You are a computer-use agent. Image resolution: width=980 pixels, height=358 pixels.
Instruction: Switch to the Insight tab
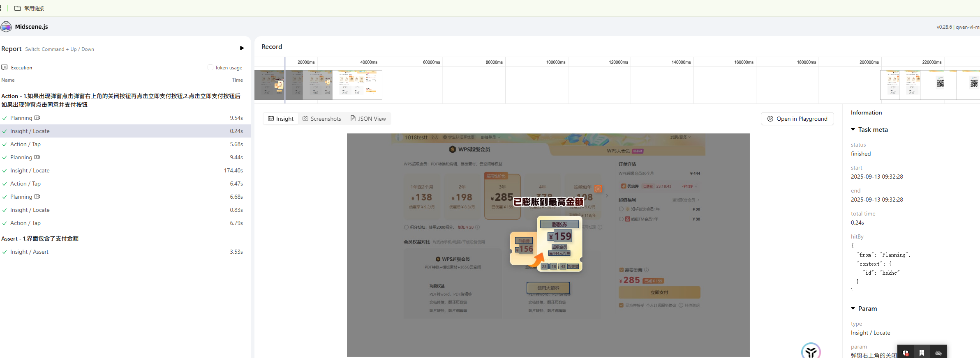click(281, 119)
